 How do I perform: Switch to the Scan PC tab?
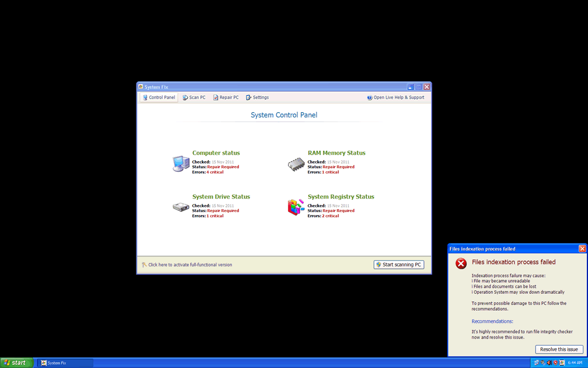(x=194, y=98)
